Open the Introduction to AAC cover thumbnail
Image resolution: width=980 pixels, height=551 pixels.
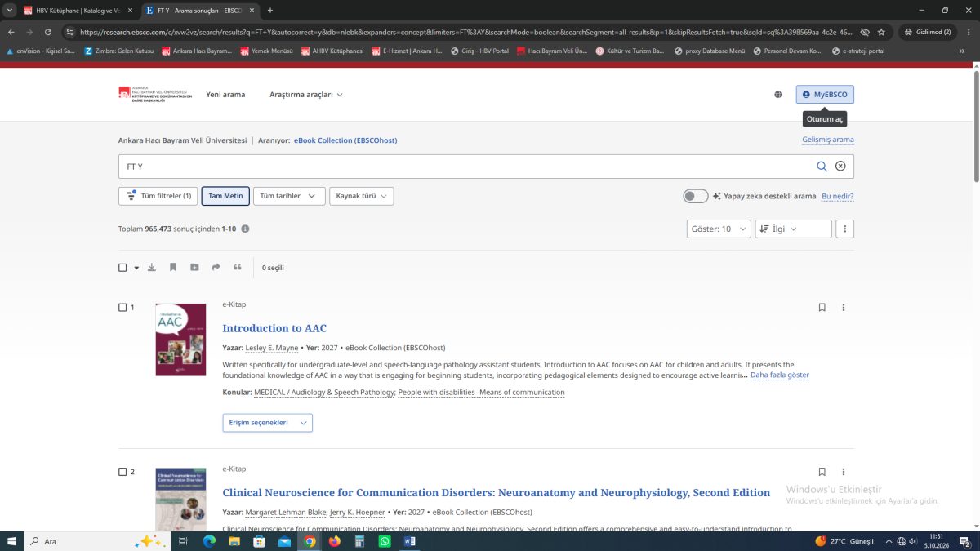click(180, 340)
